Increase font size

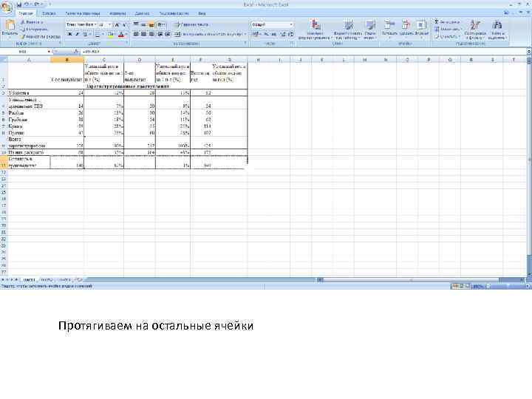[x=117, y=25]
